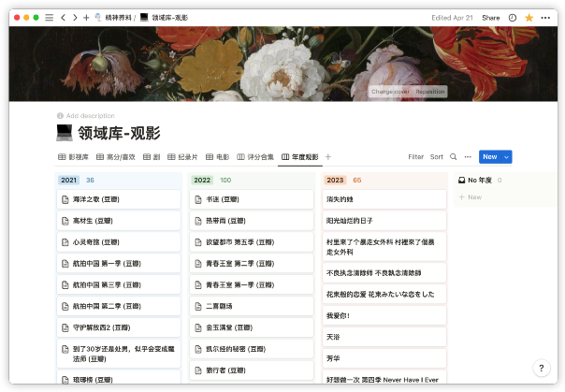Image resolution: width=565 pixels, height=392 pixels.
Task: Open the 心灵奇旅 (豆瓣) card
Action: click(x=119, y=242)
